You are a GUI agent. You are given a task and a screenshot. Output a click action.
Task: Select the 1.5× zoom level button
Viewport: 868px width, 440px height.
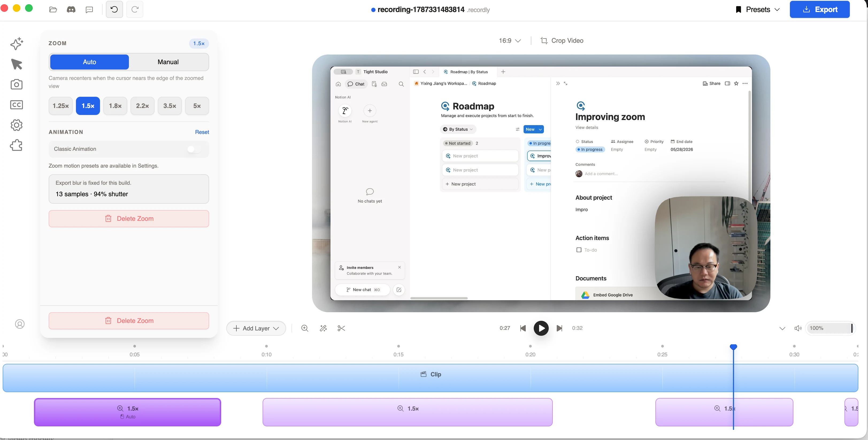point(88,106)
